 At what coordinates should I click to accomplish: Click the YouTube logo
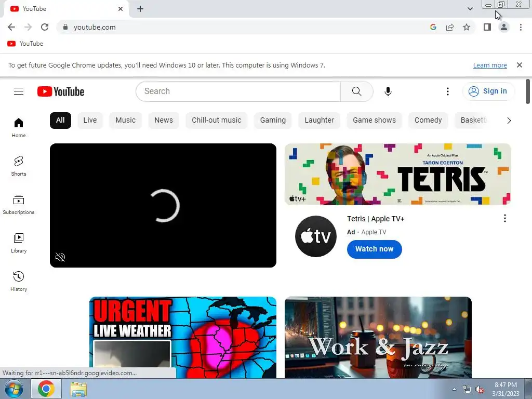click(61, 91)
